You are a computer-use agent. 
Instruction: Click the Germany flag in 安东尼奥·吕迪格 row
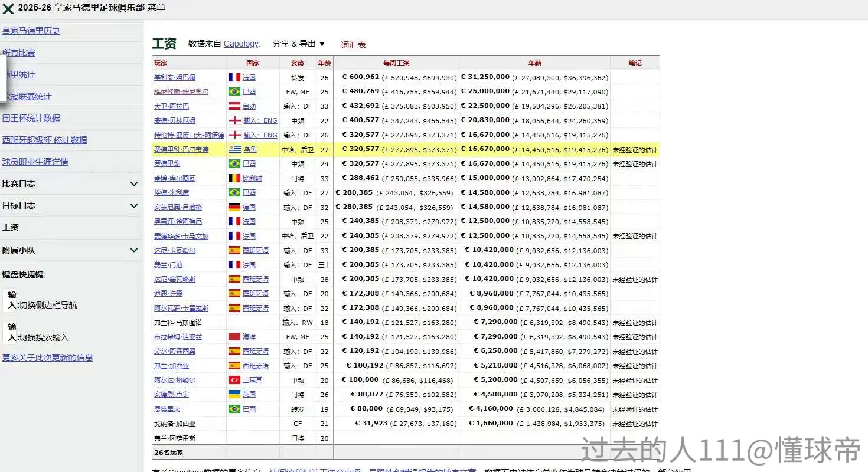coord(234,207)
